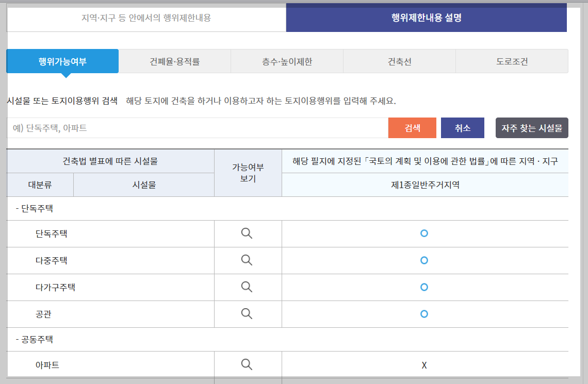Open the 건폐율·용적률 tab
The image size is (588, 384).
pos(175,61)
